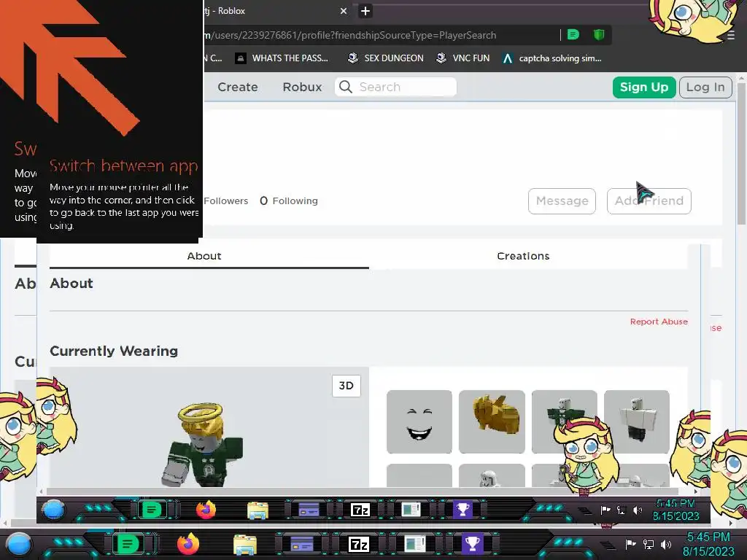The width and height of the screenshot is (747, 560).
Task: Click the green Sign Up button
Action: coord(644,87)
